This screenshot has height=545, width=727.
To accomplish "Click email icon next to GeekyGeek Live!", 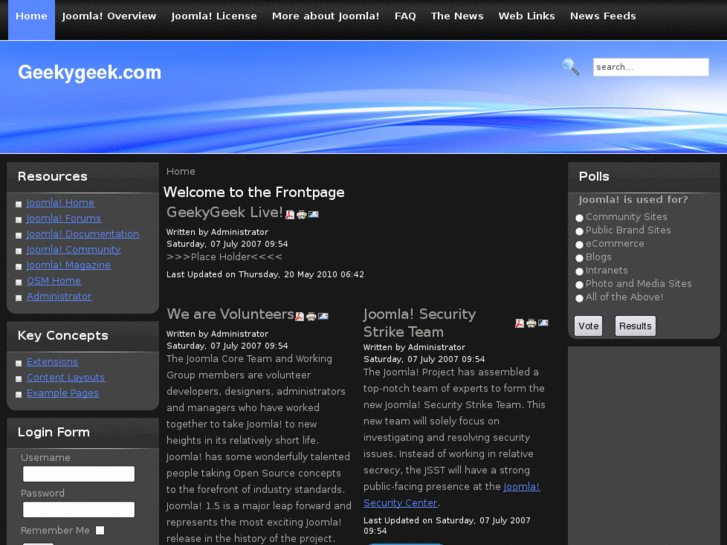I will [313, 214].
